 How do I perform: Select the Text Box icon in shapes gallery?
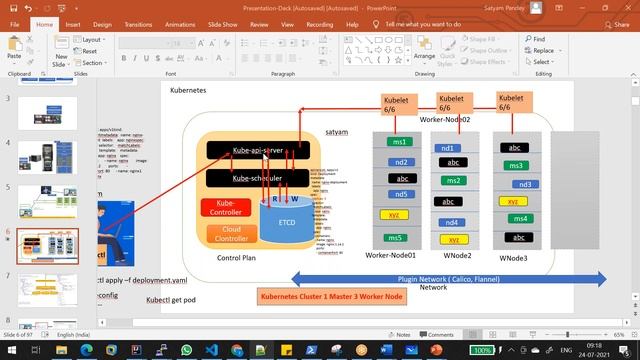(349, 40)
